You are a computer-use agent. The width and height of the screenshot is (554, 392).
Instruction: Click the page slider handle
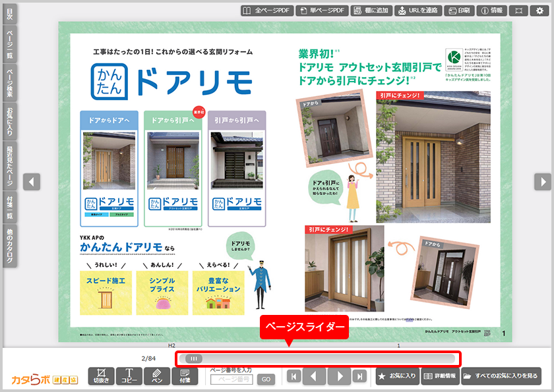[x=194, y=358]
